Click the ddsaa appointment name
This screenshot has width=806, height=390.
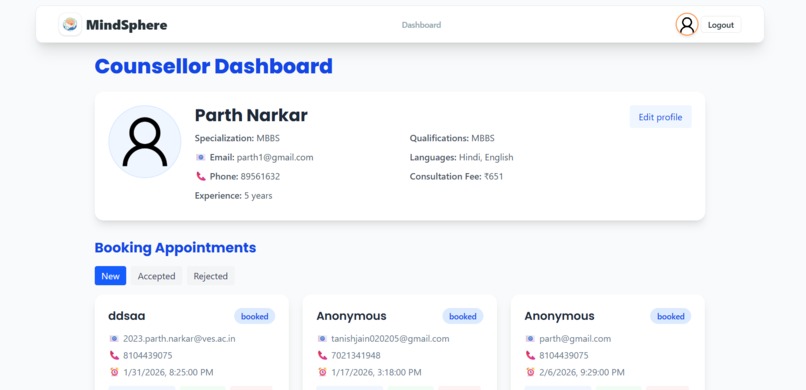pos(126,316)
